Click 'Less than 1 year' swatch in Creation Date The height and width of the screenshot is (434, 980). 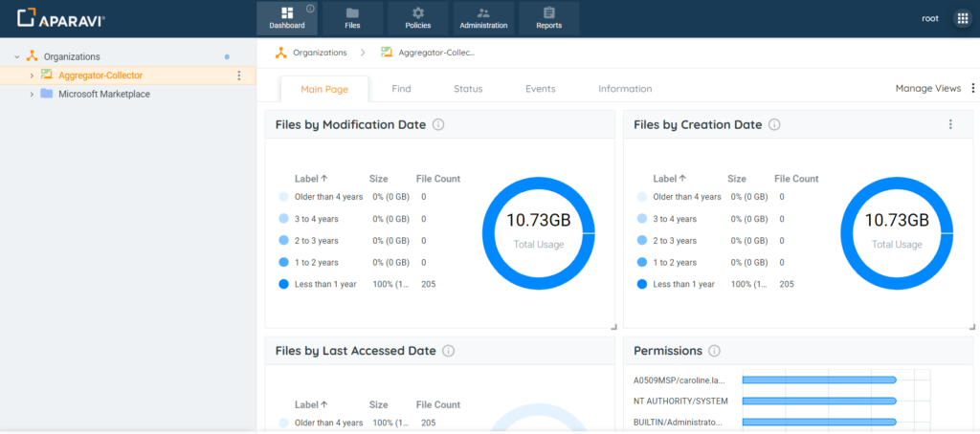[x=642, y=284]
